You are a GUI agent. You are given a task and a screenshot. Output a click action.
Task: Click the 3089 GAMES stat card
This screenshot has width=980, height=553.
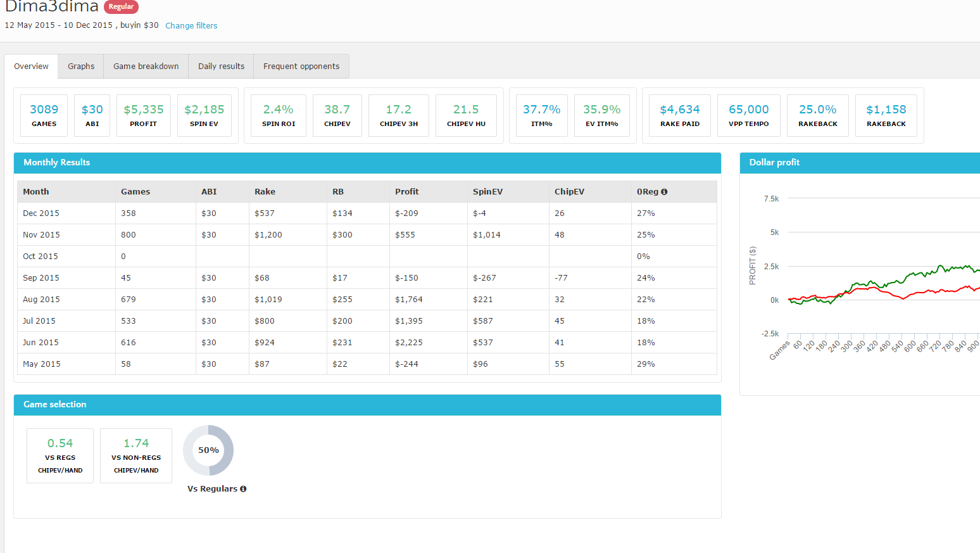point(44,115)
